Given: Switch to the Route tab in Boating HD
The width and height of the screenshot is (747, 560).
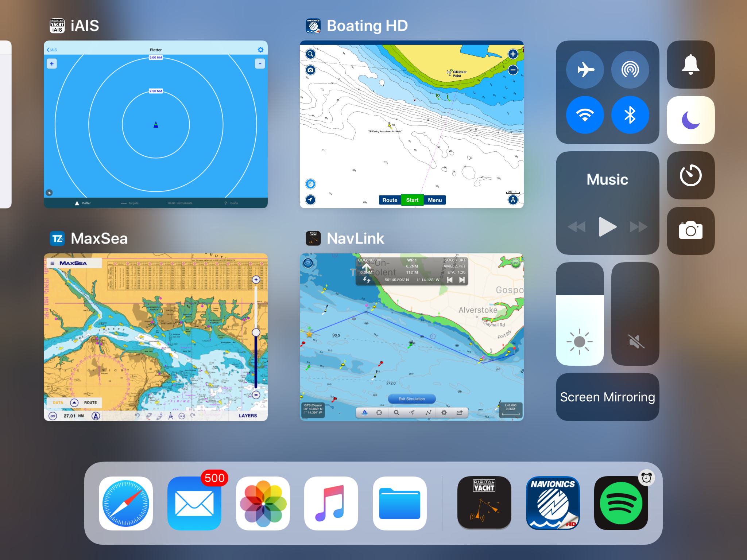Looking at the screenshot, I should pyautogui.click(x=390, y=200).
